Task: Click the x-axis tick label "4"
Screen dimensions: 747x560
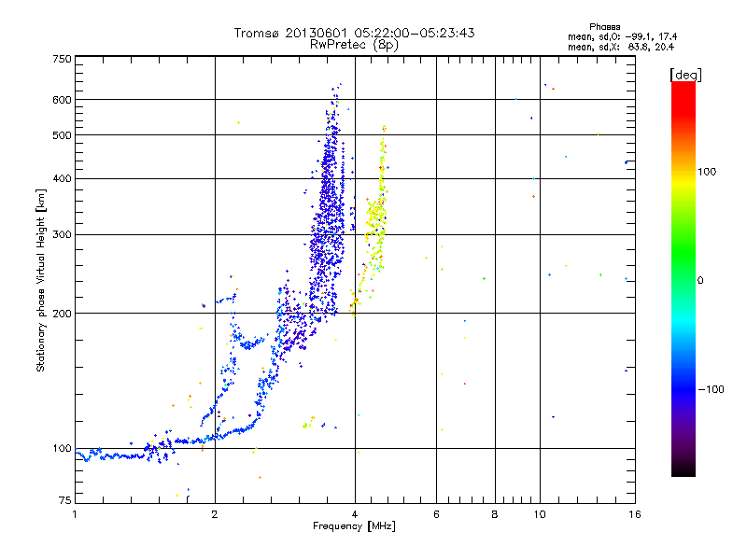Action: click(355, 514)
